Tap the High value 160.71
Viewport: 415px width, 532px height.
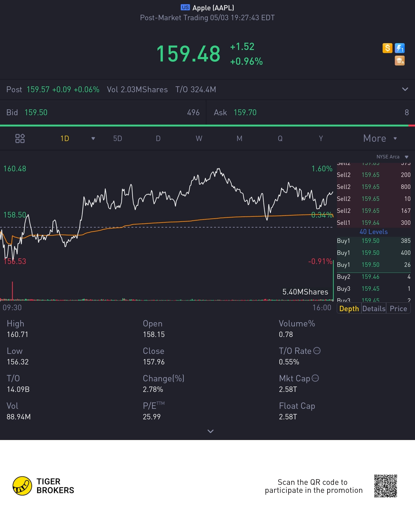tap(18, 334)
